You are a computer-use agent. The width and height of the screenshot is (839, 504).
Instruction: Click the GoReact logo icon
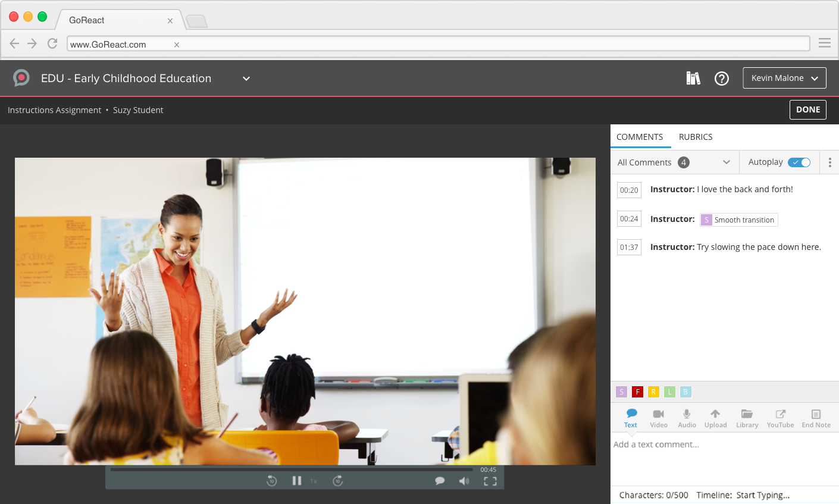pyautogui.click(x=21, y=78)
